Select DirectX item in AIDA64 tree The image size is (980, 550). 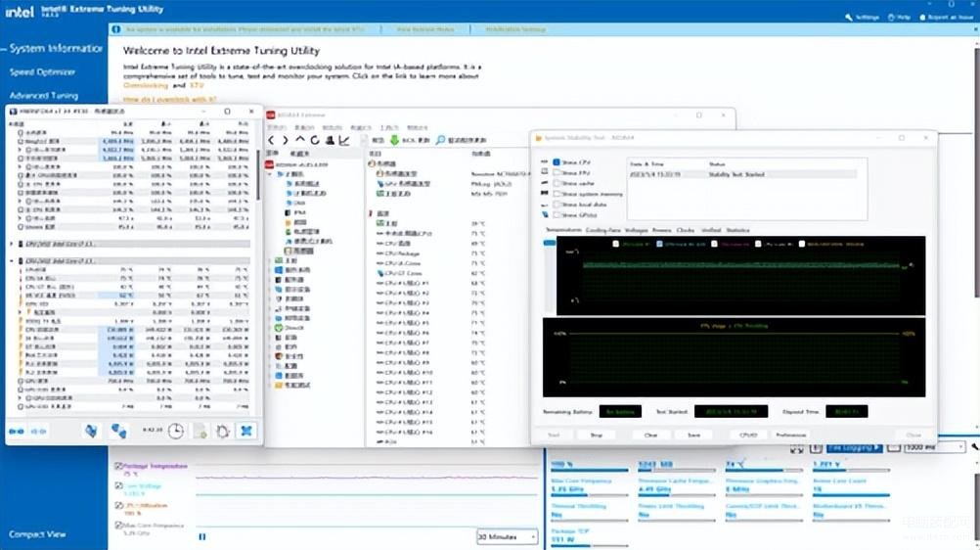(290, 327)
